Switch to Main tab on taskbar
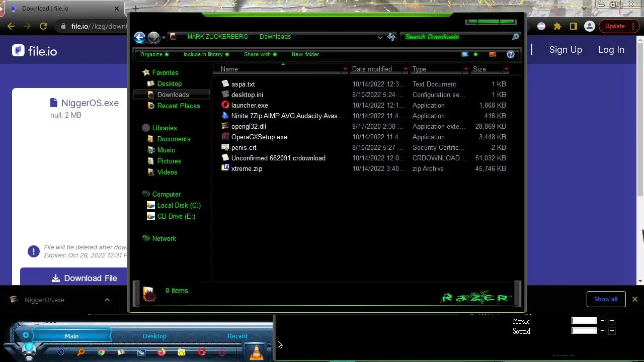This screenshot has height=362, width=644. coord(71,336)
